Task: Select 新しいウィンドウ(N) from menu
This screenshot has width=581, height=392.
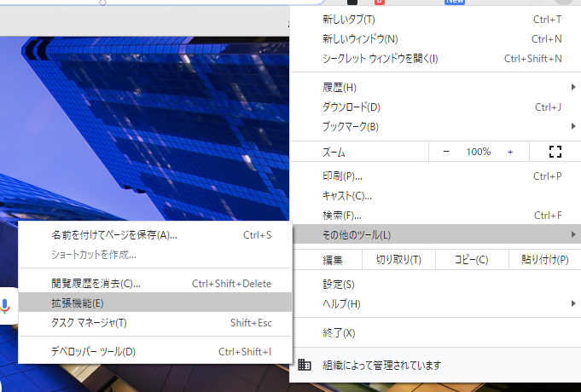Action: click(x=436, y=39)
